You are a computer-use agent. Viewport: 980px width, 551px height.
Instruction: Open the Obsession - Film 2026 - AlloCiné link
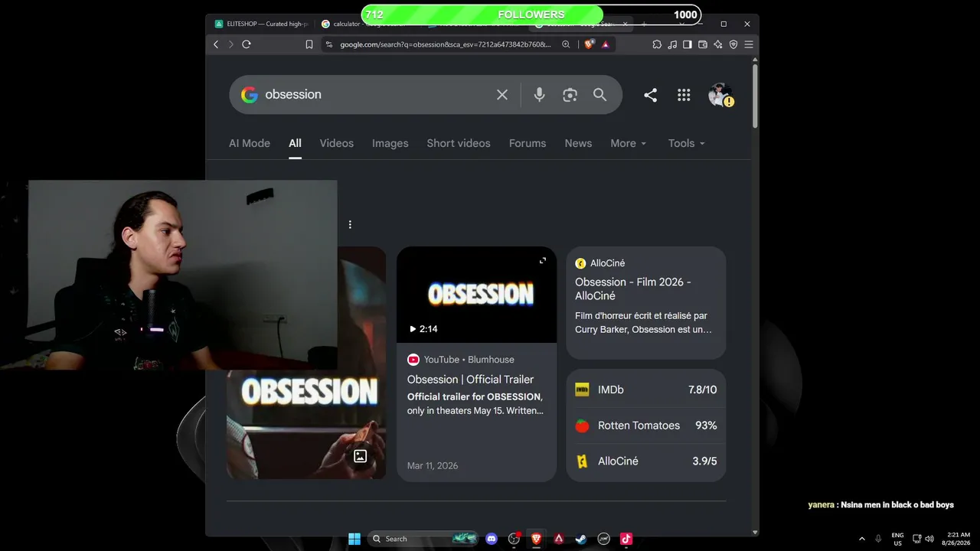633,289
